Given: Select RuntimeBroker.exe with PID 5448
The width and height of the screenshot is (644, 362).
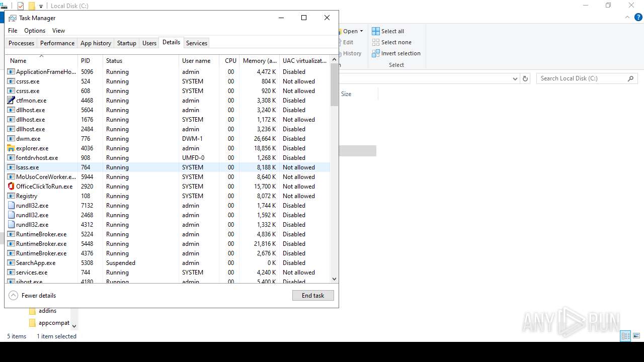Looking at the screenshot, I should coord(168,244).
